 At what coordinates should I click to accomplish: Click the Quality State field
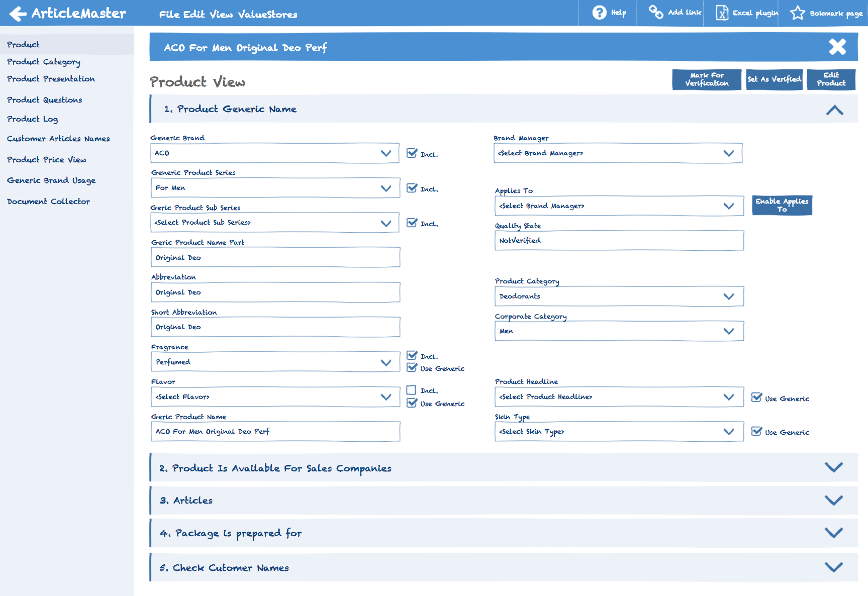[619, 241]
